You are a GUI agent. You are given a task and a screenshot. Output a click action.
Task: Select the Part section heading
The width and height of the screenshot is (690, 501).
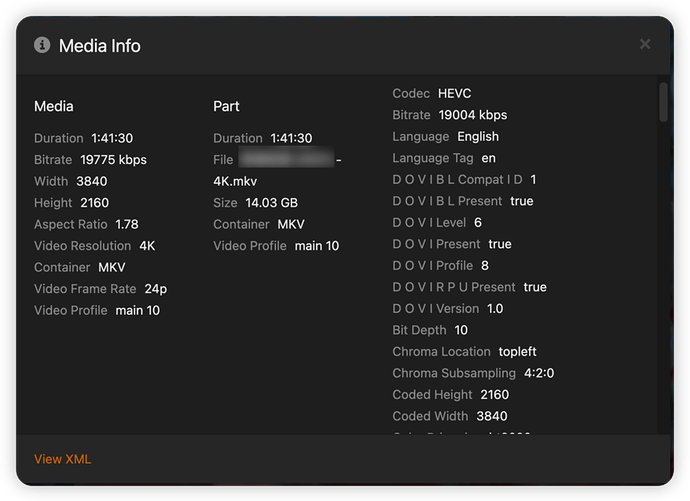coord(226,106)
